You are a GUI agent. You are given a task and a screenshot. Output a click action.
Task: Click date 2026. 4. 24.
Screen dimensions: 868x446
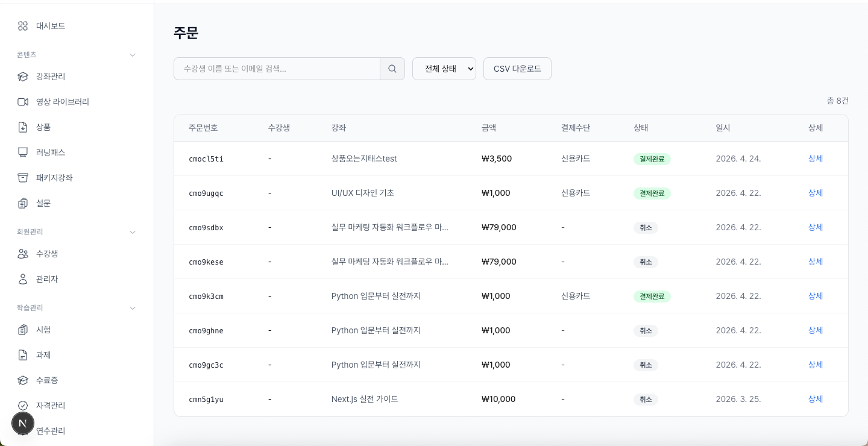pos(738,159)
